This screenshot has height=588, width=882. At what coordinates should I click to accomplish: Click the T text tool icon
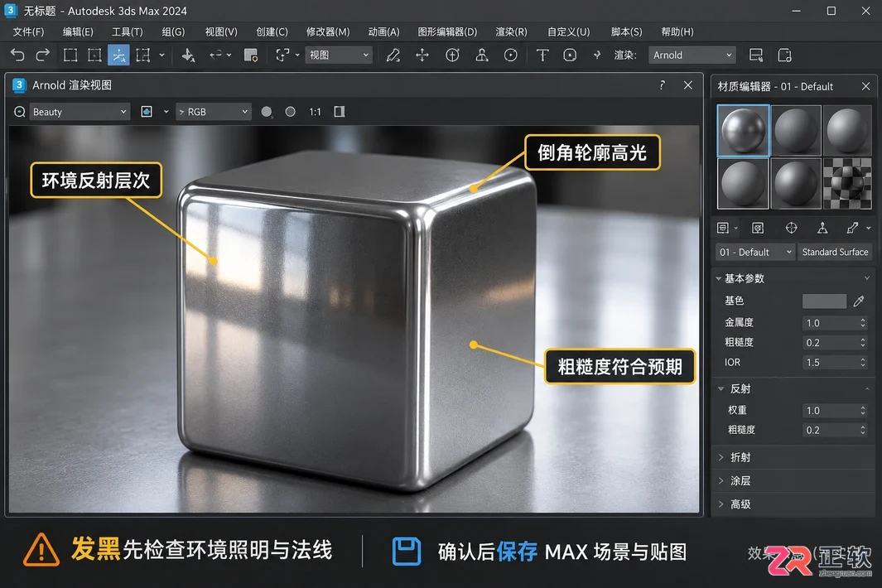pyautogui.click(x=542, y=55)
